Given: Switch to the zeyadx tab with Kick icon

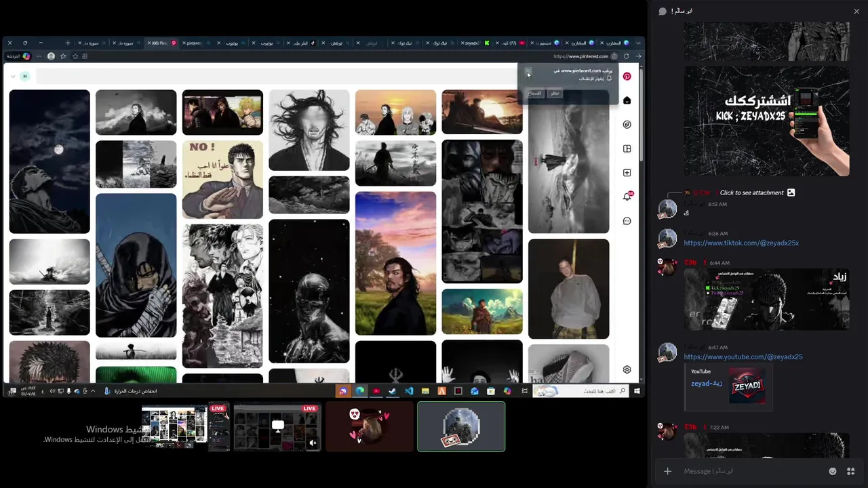Looking at the screenshot, I should click(475, 43).
